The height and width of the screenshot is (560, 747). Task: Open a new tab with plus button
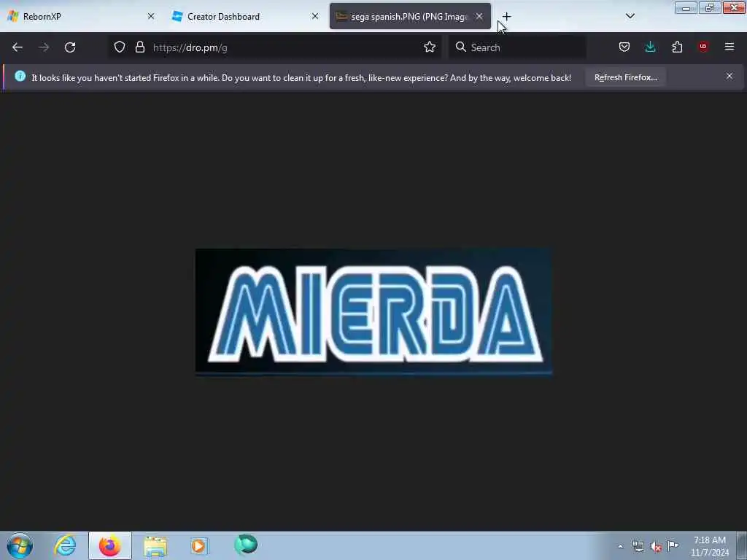pyautogui.click(x=507, y=17)
